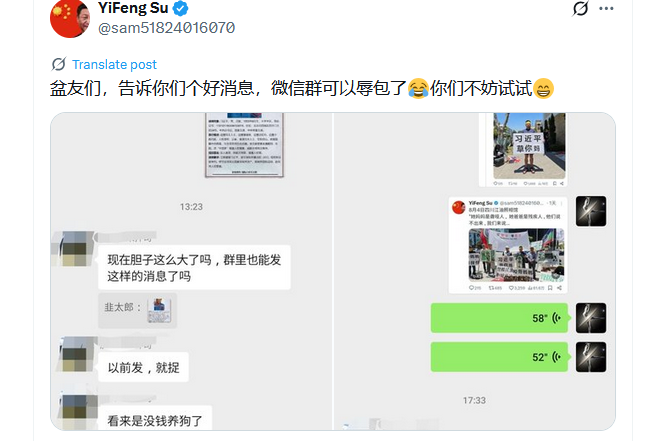The width and height of the screenshot is (655, 441).
Task: Click the tears-of-joy emoji in post
Action: [x=418, y=89]
